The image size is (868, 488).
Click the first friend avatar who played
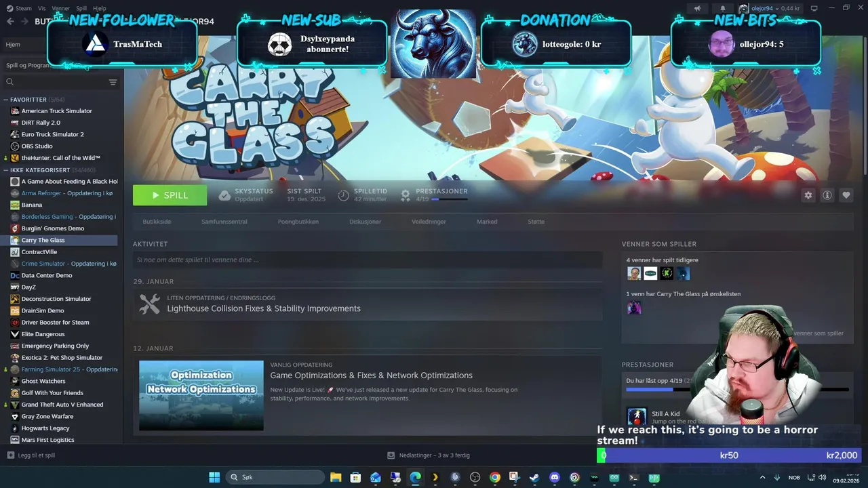634,273
